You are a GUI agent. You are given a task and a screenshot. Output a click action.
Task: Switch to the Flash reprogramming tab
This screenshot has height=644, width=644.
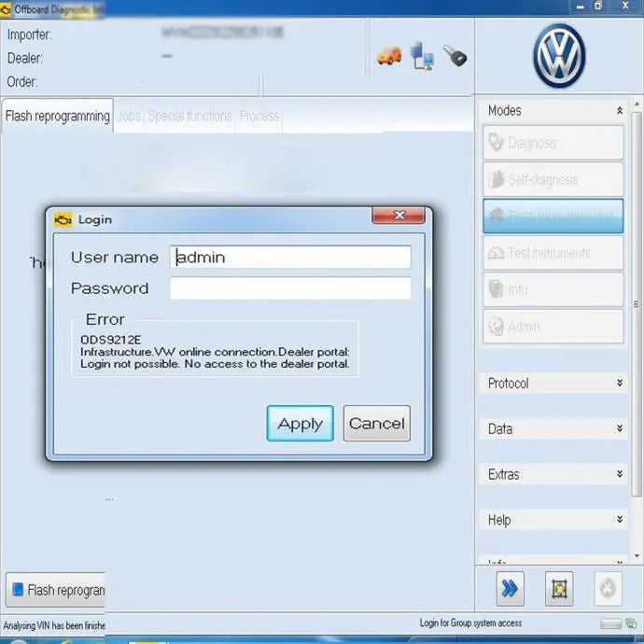58,117
